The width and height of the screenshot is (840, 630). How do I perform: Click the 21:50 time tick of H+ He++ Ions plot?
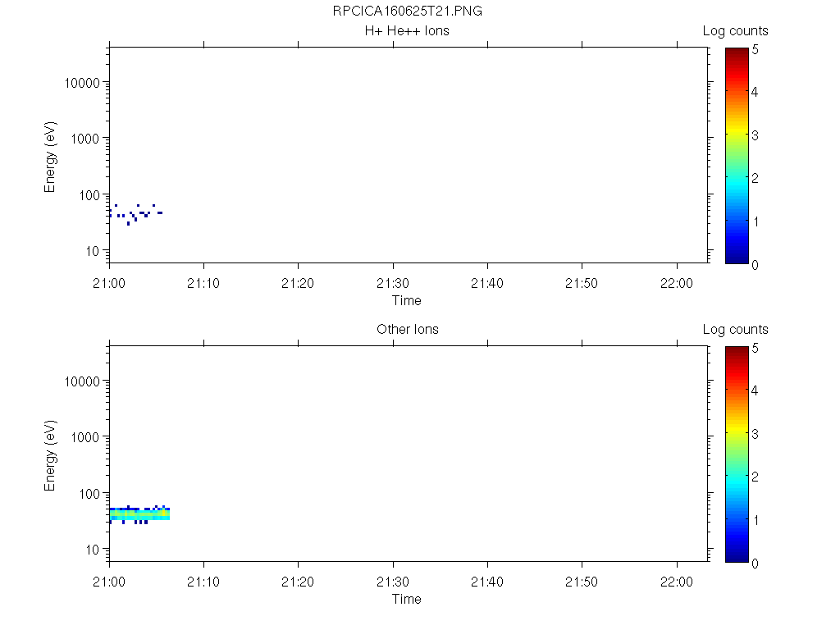582,283
